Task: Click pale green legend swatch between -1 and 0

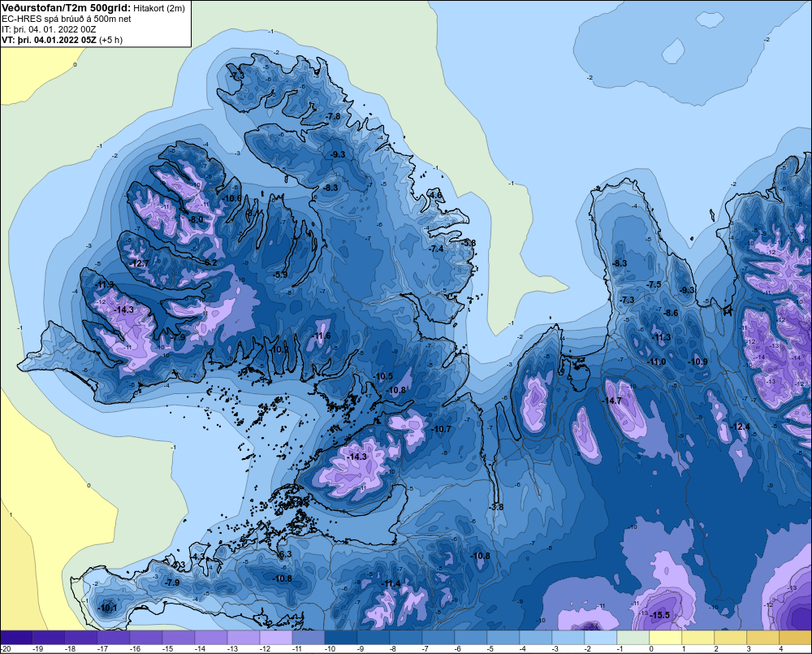Action: click(x=633, y=638)
